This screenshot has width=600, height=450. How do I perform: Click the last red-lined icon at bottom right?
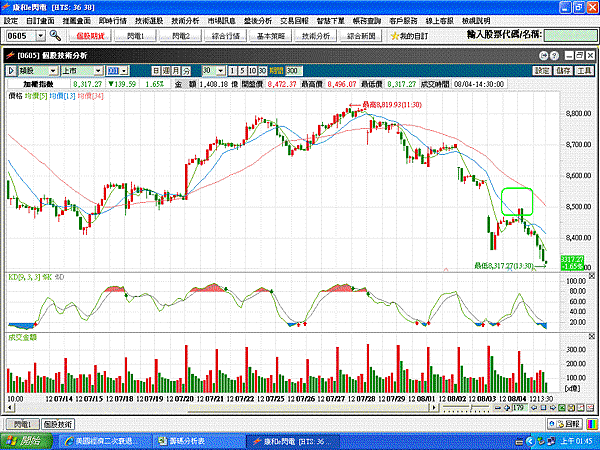point(590,408)
